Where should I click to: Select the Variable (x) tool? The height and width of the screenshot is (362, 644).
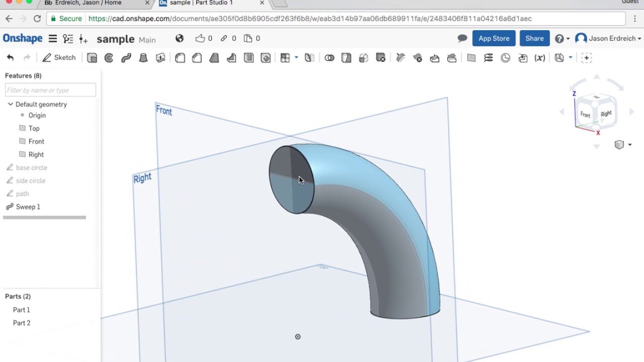pyautogui.click(x=540, y=58)
